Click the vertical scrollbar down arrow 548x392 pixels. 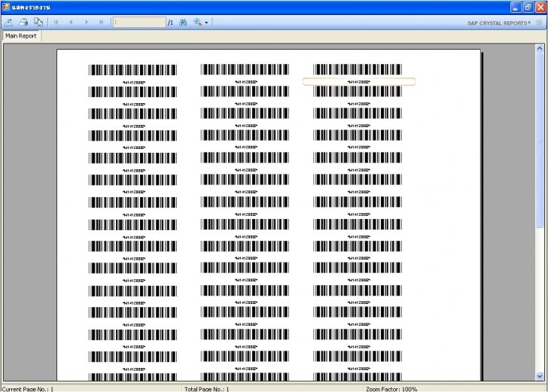coord(540,376)
